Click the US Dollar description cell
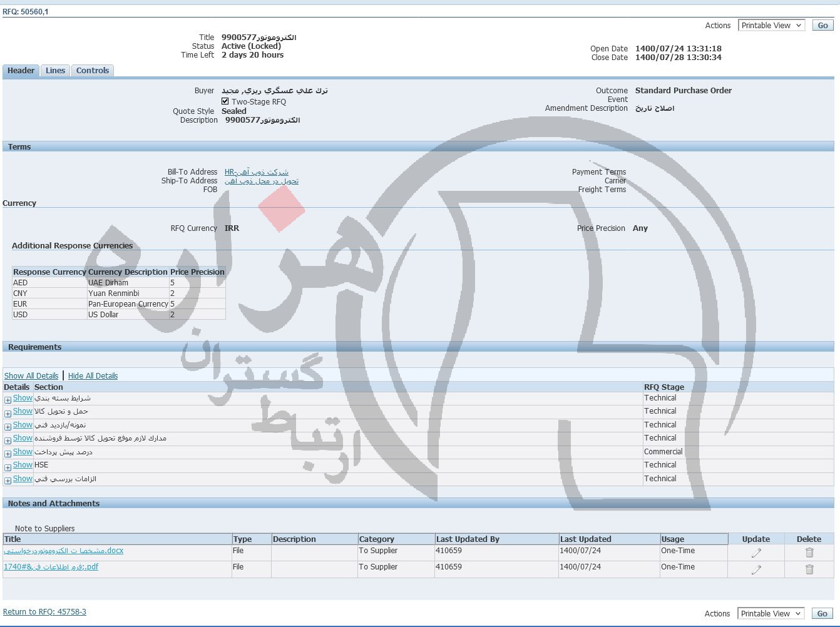This screenshot has width=840, height=627. [128, 315]
